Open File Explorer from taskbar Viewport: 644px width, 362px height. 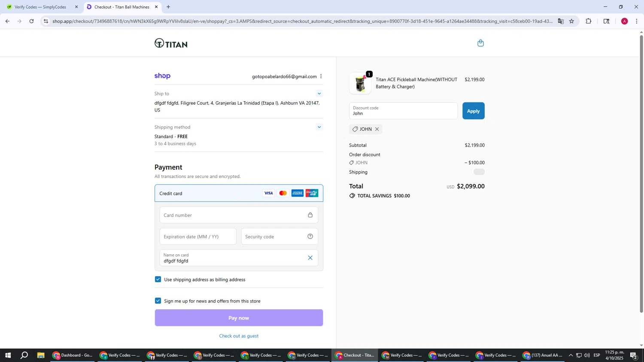pyautogui.click(x=41, y=355)
